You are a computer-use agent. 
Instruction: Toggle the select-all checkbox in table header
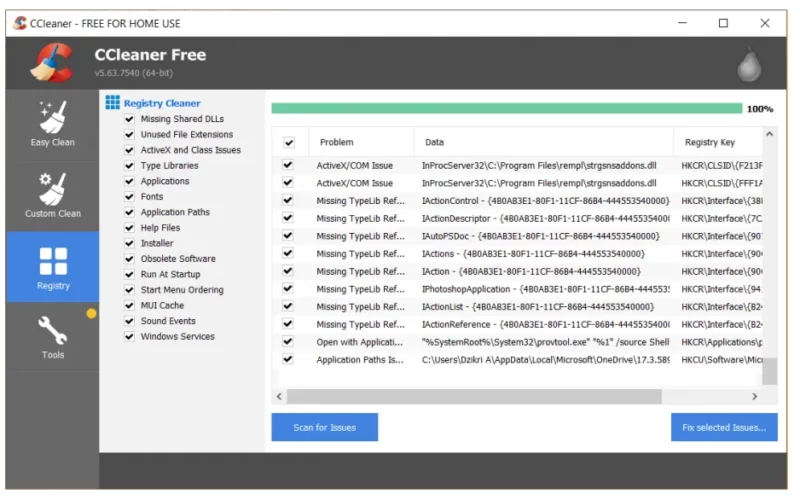pyautogui.click(x=289, y=142)
